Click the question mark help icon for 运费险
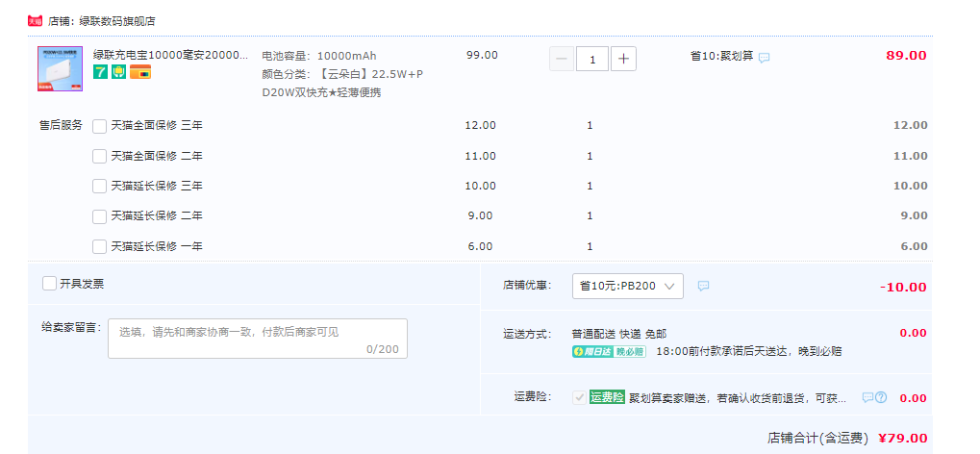 881,397
